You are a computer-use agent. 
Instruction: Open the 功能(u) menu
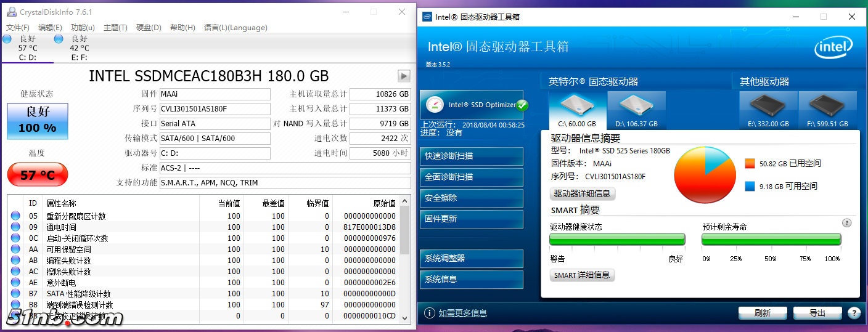coord(83,28)
